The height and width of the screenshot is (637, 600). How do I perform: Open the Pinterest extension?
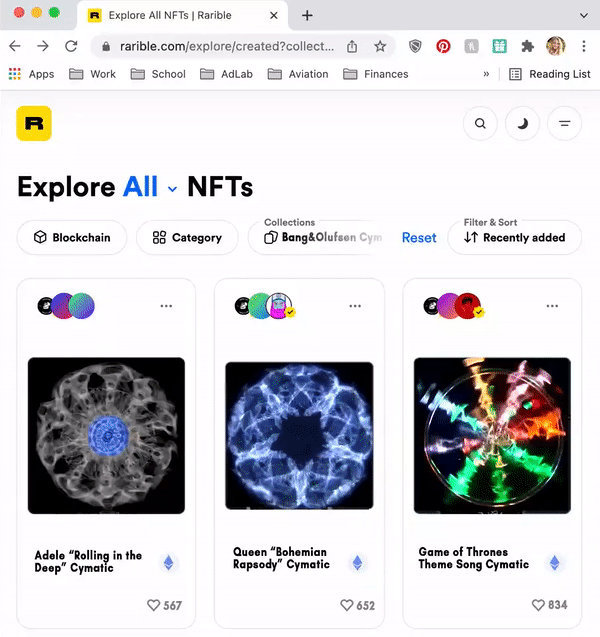(x=443, y=46)
